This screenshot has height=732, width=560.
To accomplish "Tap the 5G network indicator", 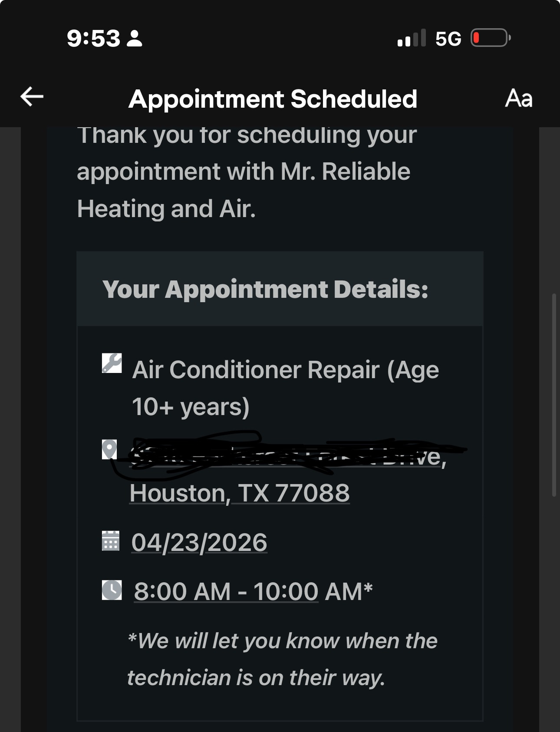I will (x=448, y=39).
